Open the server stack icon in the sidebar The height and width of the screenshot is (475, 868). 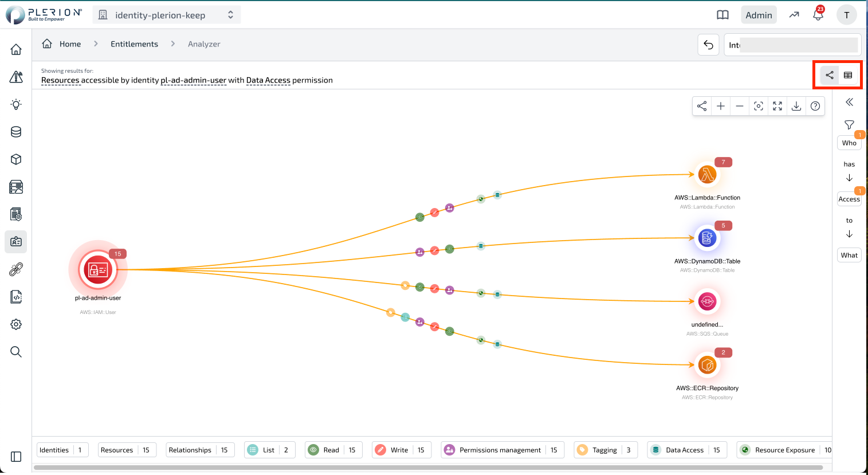pos(16,187)
